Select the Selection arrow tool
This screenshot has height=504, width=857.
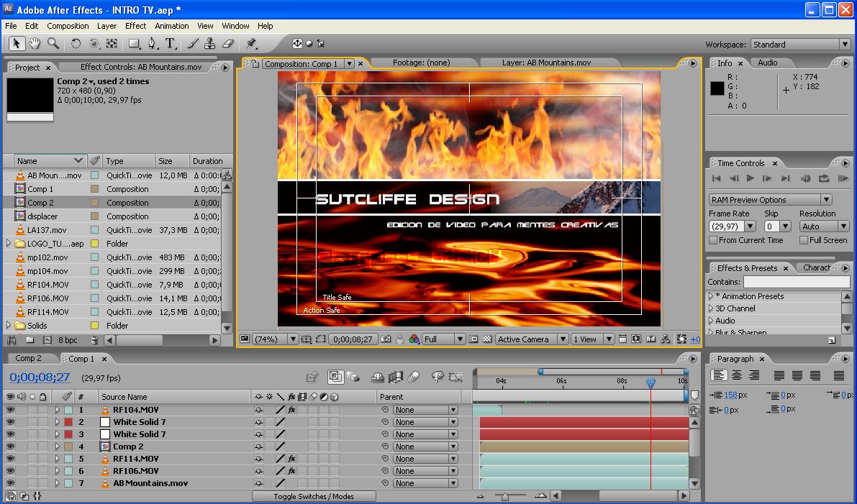17,43
